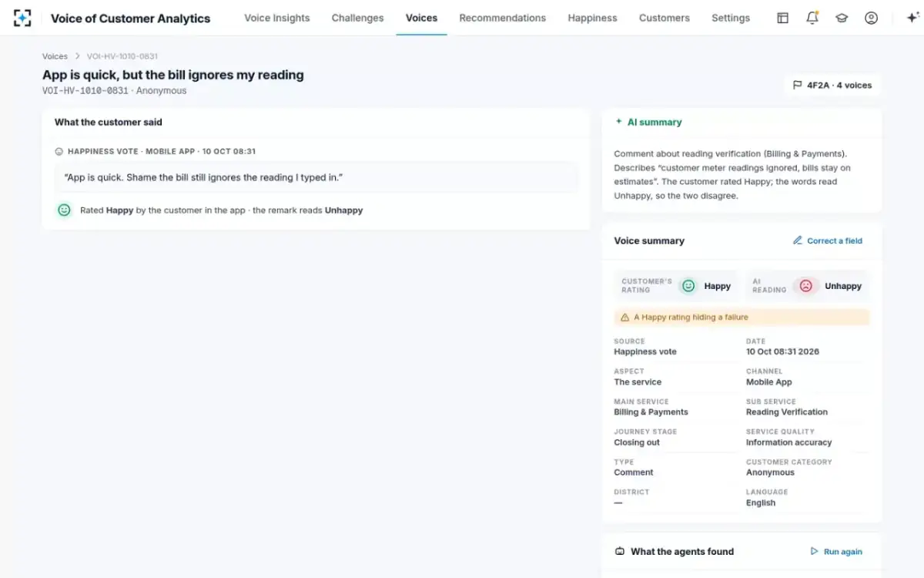
Task: Click the Voices breadcrumb link
Action: [55, 56]
